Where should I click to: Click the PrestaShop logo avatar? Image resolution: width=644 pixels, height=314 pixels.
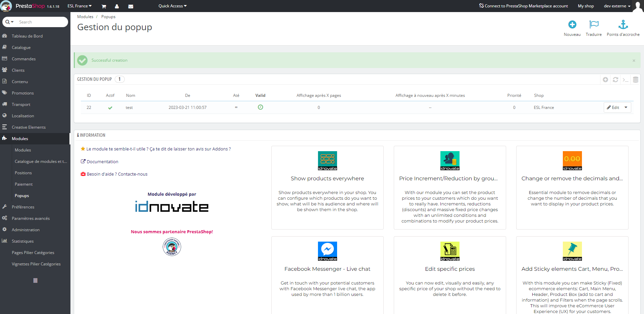point(6,6)
